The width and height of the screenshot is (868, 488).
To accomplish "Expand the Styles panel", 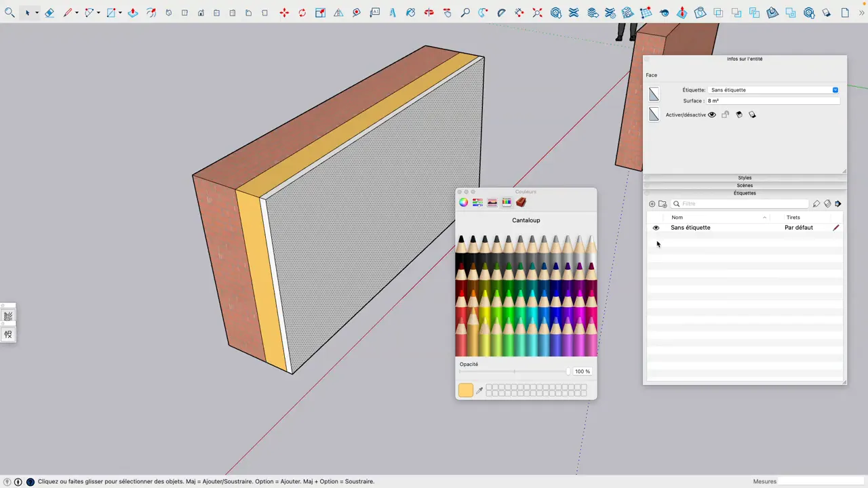I will (x=745, y=178).
